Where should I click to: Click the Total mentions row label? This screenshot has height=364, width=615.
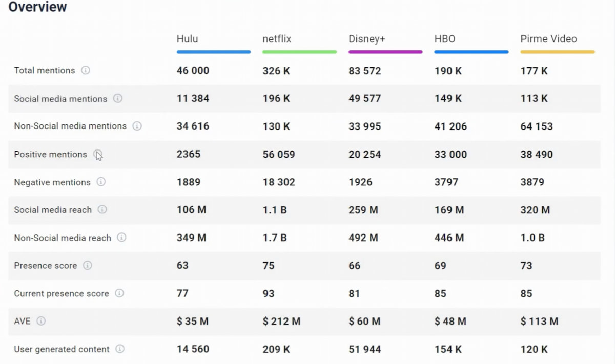(45, 70)
